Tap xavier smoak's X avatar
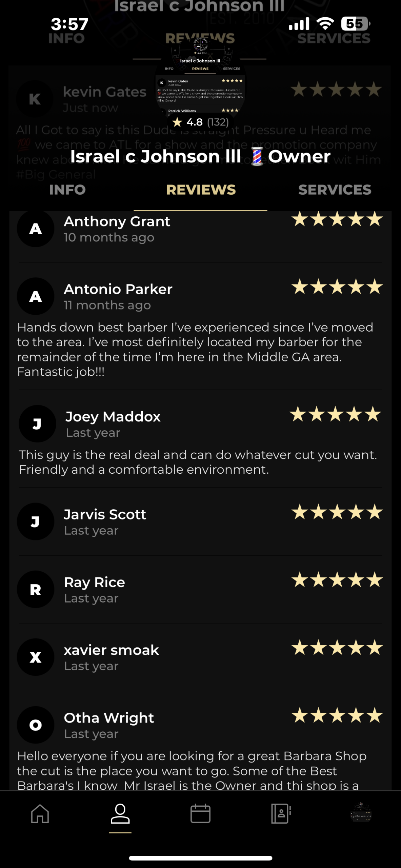 pyautogui.click(x=36, y=657)
